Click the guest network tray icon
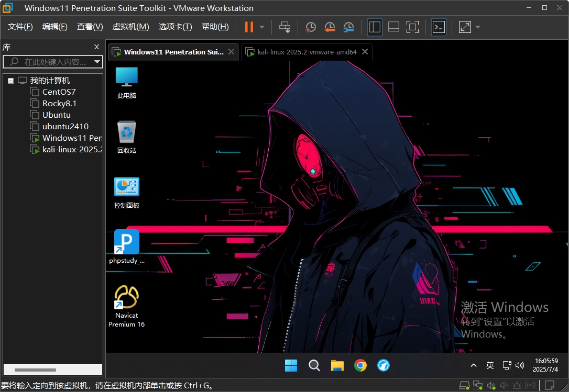This screenshot has height=392, width=569. pyautogui.click(x=507, y=365)
